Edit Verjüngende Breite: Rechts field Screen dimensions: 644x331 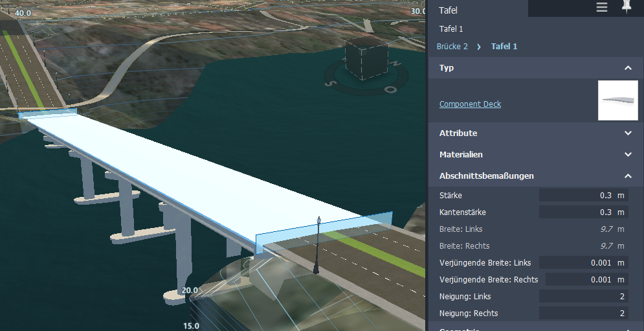586,280
